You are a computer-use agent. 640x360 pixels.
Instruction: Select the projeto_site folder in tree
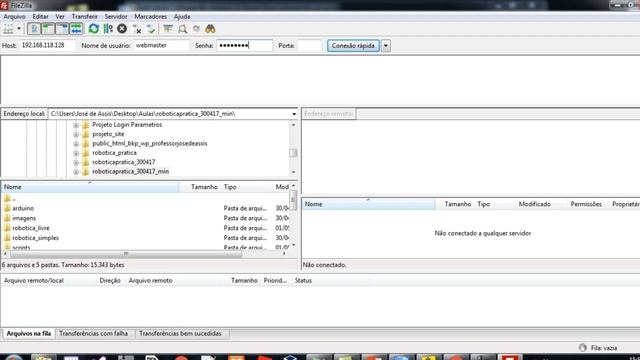pos(108,134)
